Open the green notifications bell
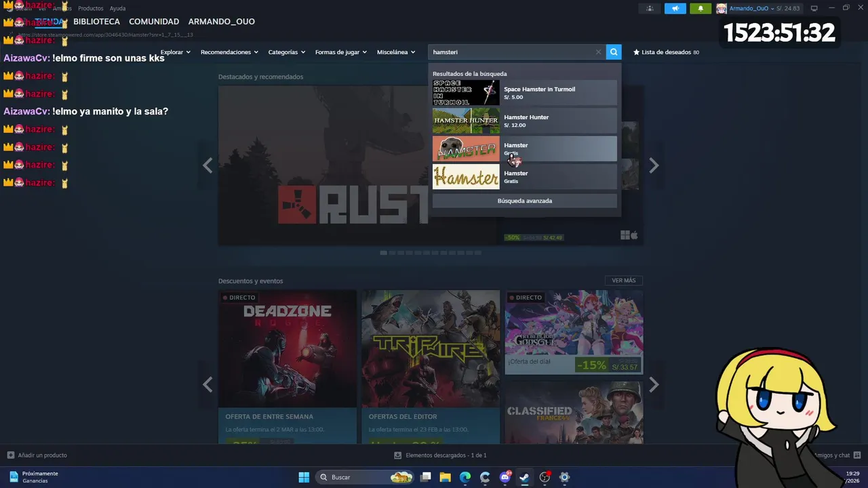 701,8
